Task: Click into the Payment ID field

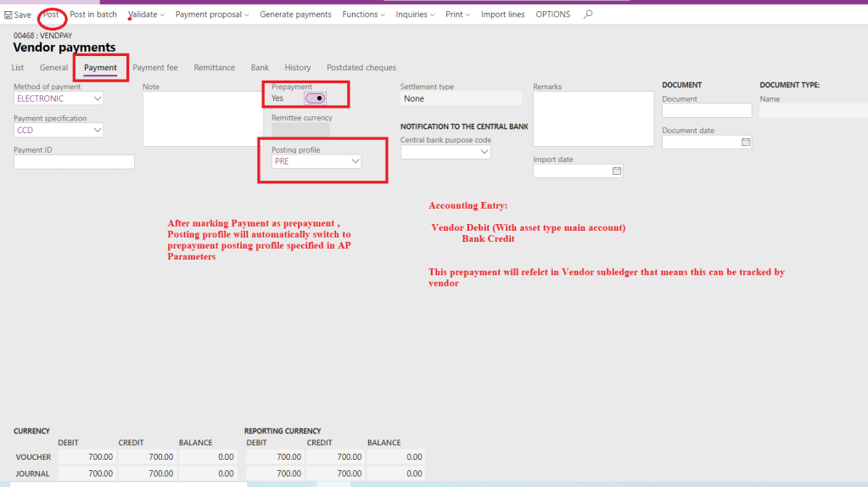Action: click(74, 162)
